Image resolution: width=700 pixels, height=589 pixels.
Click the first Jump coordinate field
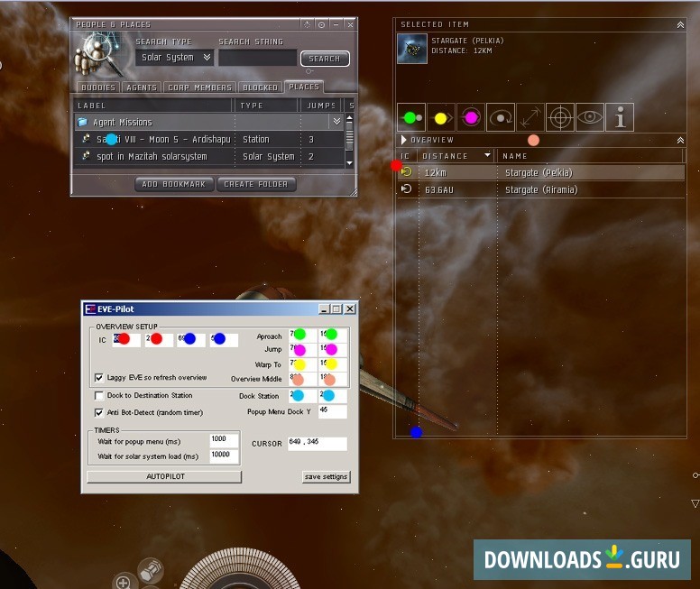(303, 349)
